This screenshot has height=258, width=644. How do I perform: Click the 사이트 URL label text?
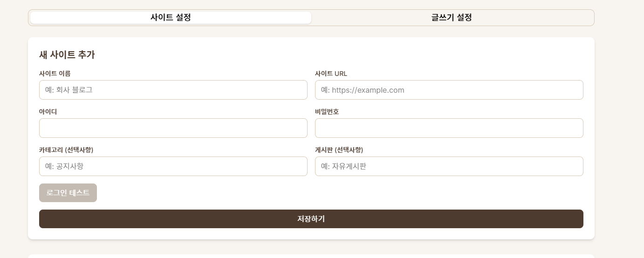tap(331, 74)
